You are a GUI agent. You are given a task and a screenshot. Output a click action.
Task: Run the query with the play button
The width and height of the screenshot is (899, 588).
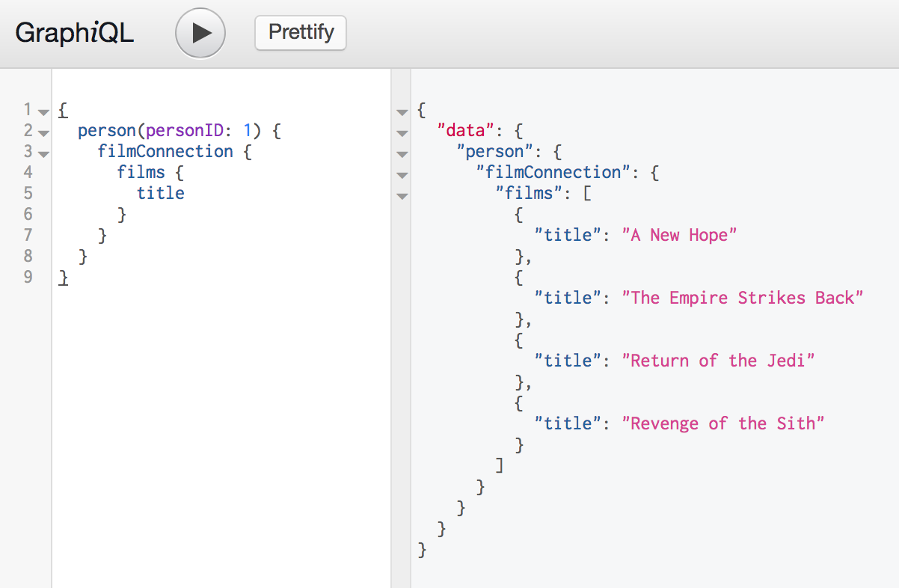200,34
